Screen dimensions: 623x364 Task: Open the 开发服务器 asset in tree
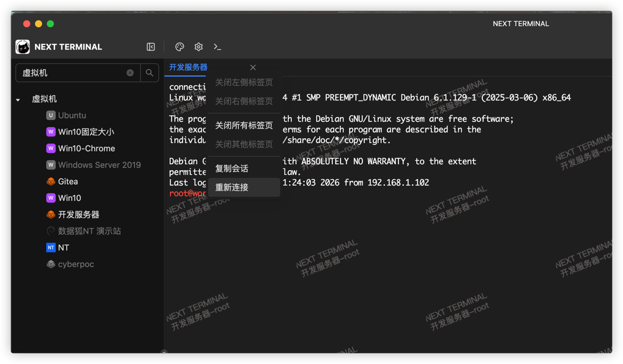click(x=79, y=214)
